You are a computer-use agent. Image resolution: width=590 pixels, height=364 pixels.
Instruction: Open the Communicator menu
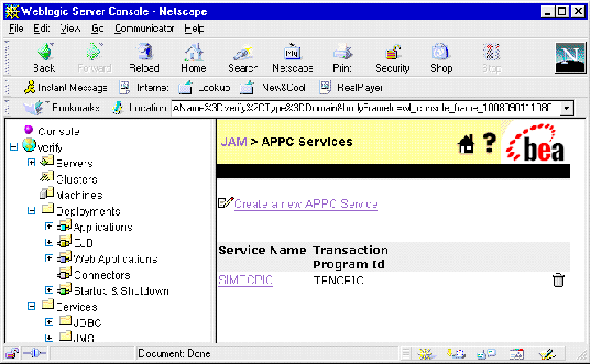pyautogui.click(x=144, y=29)
